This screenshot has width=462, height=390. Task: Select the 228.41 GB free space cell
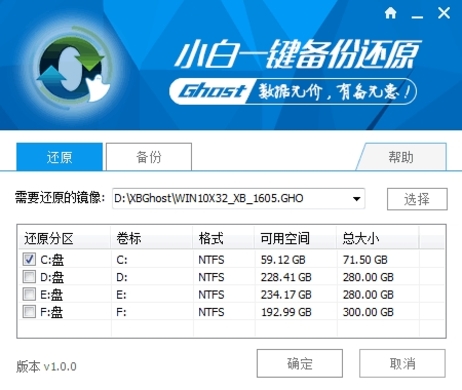[x=286, y=277]
